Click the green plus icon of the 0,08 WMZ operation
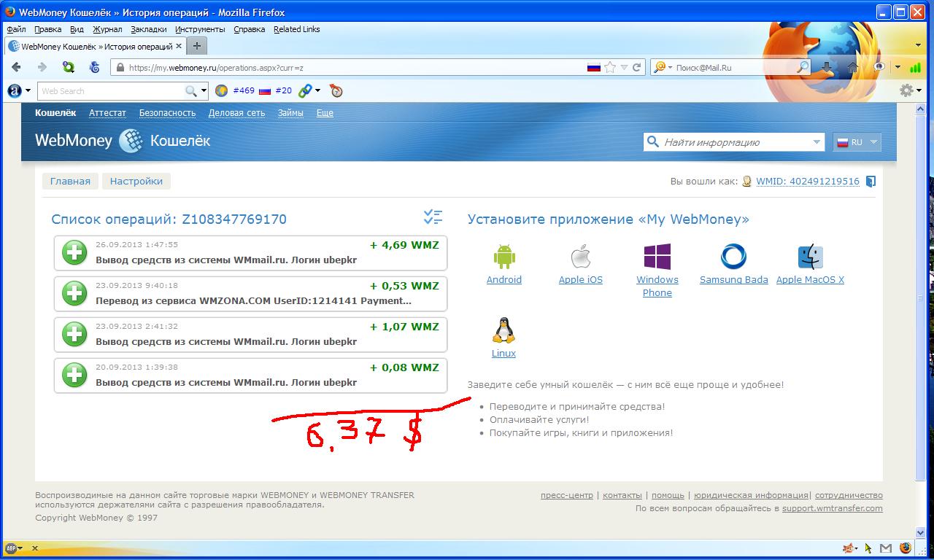Viewport: 934px width, 560px height. 74,376
